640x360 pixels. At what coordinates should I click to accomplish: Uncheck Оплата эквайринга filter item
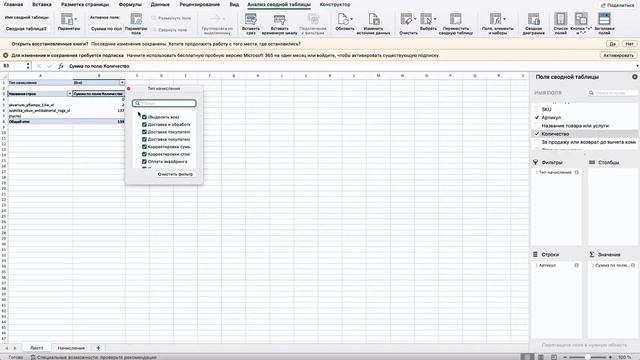(144, 162)
